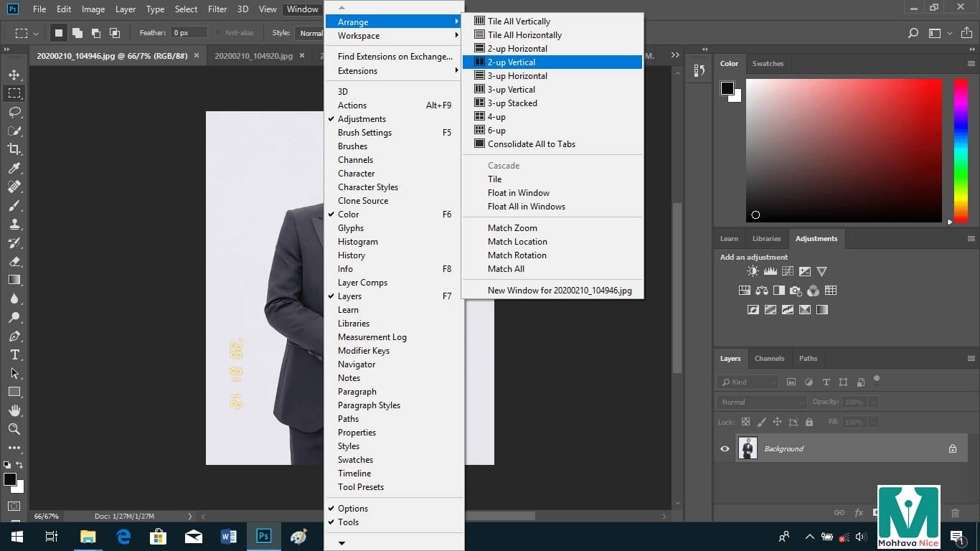Click Find Extensions on Exchange

click(x=394, y=57)
